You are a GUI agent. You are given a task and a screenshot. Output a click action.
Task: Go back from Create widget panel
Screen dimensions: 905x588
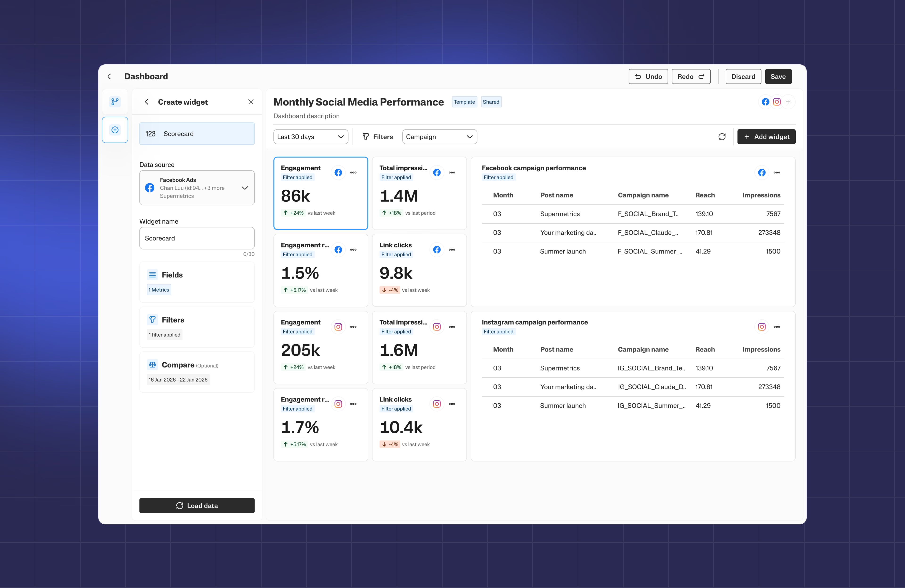click(147, 102)
